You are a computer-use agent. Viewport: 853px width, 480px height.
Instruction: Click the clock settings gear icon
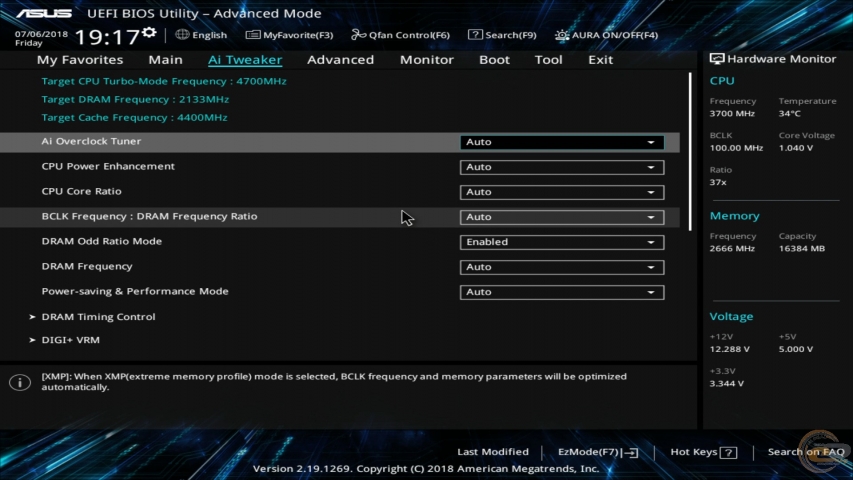(149, 33)
